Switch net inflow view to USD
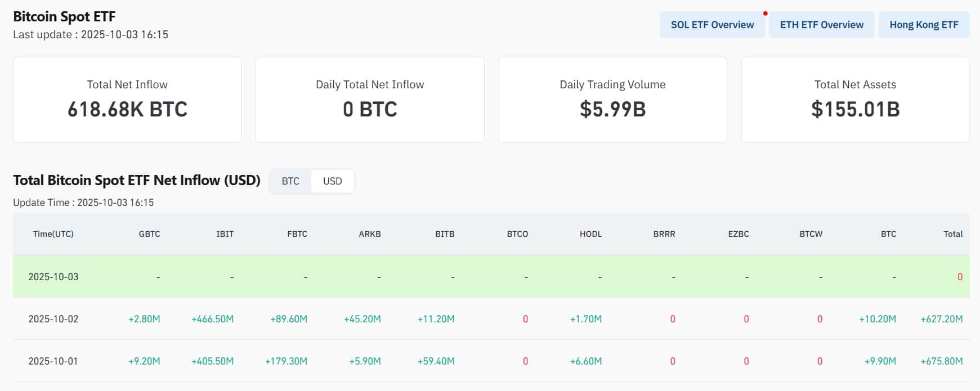The height and width of the screenshot is (391, 980). [332, 181]
